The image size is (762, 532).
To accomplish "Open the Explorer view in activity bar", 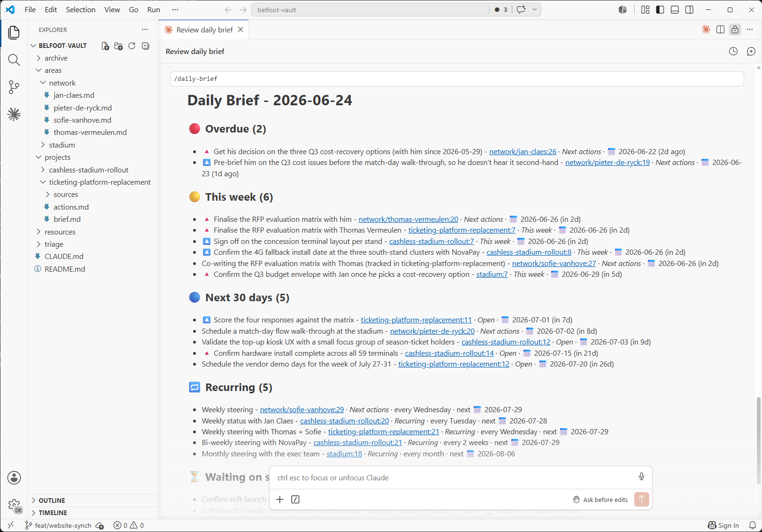I will (14, 32).
